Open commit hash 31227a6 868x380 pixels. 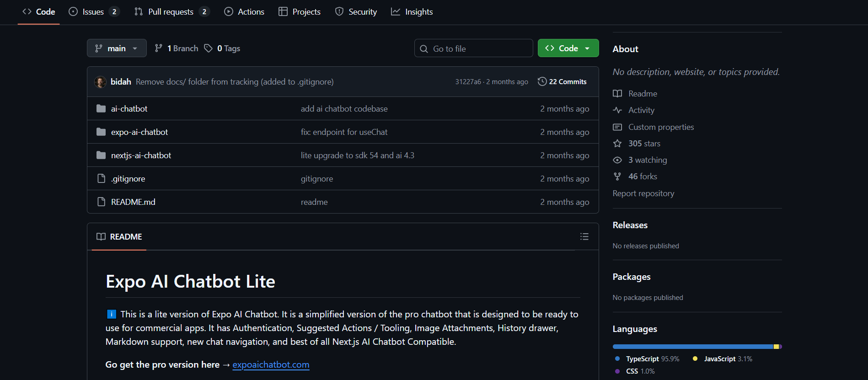[468, 82]
